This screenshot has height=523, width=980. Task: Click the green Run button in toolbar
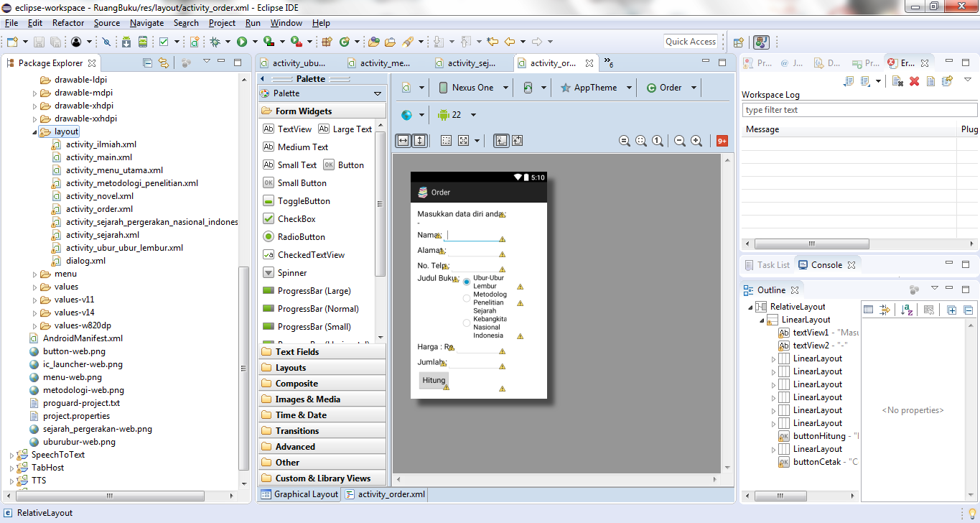pyautogui.click(x=242, y=42)
